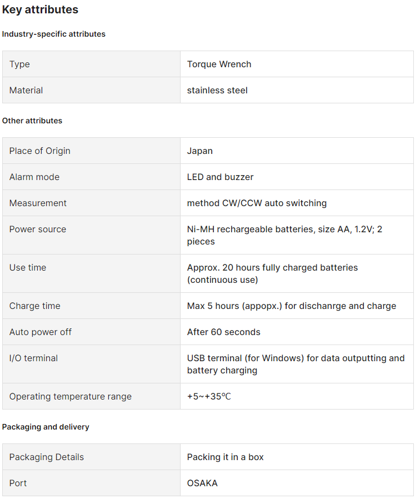Click the OSAKA port value
The image size is (420, 504).
[202, 483]
